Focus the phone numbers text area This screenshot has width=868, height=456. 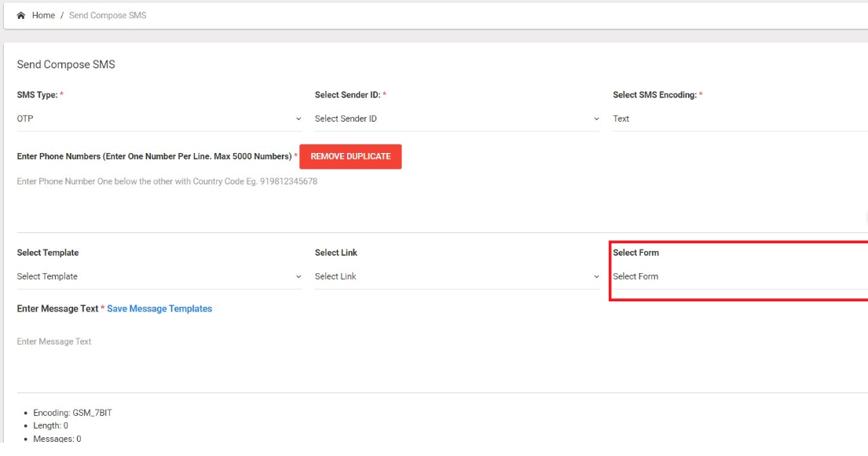pyautogui.click(x=442, y=202)
